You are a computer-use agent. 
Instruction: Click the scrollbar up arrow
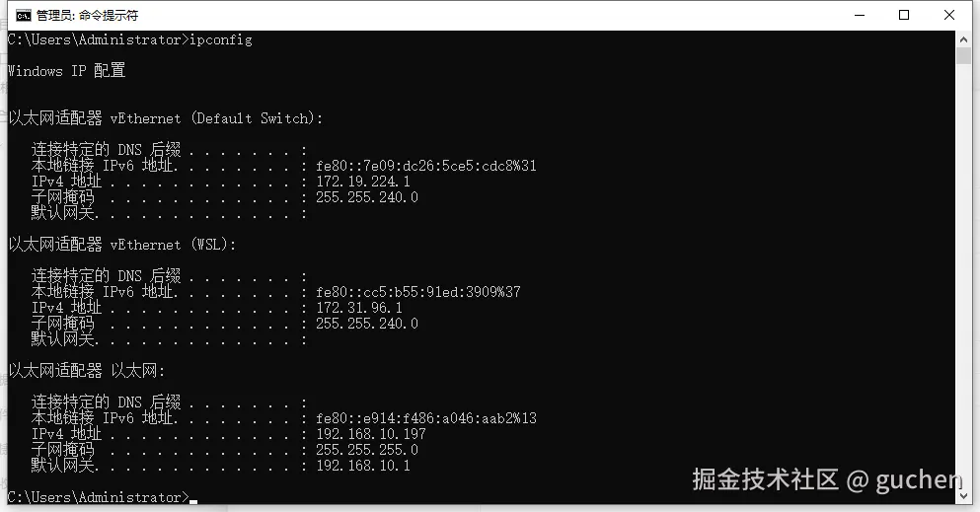tap(964, 39)
